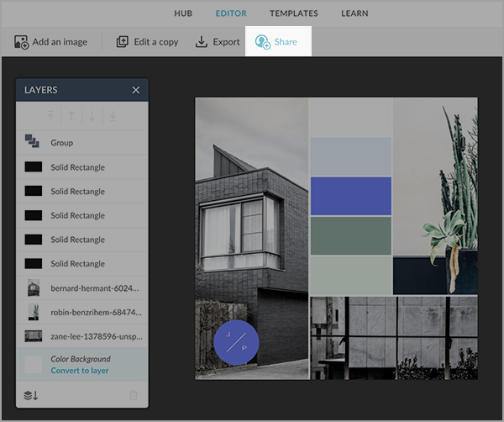Click the cactus plant photo on canvas

(x=435, y=196)
